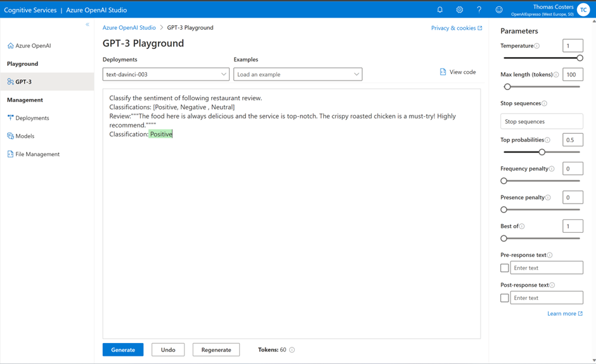Click the blue Generate button
The width and height of the screenshot is (596, 364).
(x=123, y=349)
